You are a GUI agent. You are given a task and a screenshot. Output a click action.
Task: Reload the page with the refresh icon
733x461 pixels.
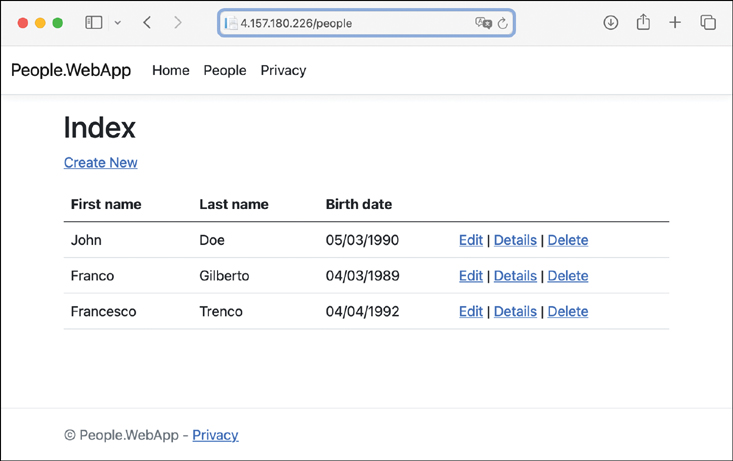(503, 23)
